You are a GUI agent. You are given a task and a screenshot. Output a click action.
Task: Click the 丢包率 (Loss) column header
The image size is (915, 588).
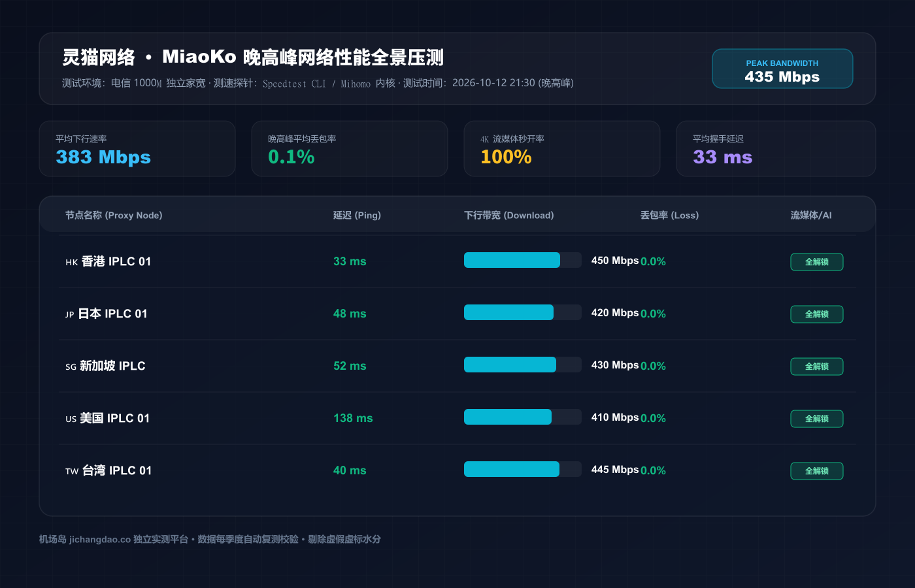pos(670,215)
